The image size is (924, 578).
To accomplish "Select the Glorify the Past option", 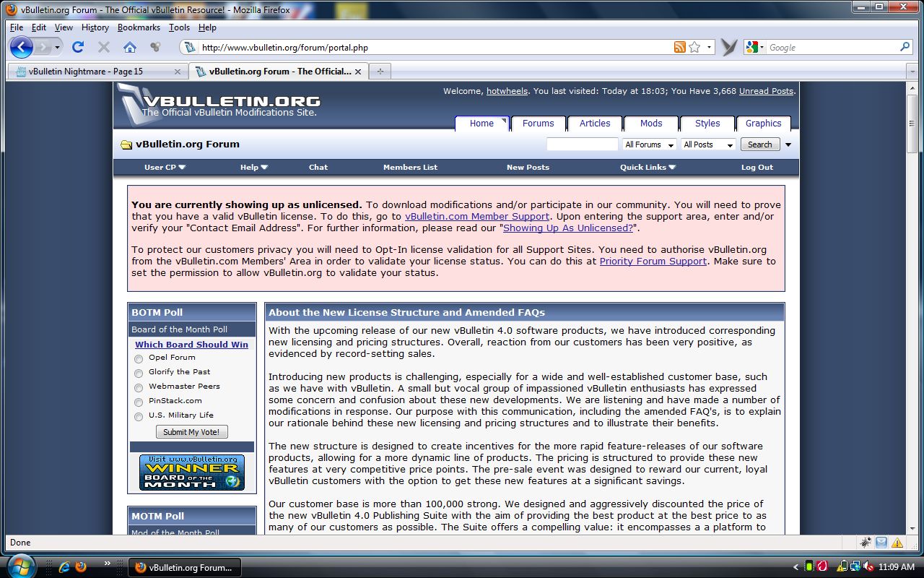I will pos(139,374).
